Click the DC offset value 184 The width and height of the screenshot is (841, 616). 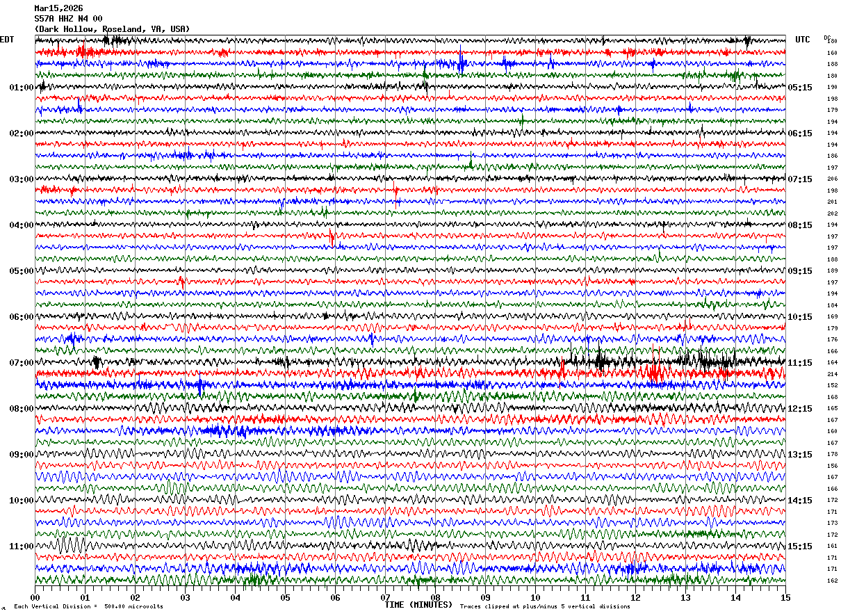pos(832,305)
